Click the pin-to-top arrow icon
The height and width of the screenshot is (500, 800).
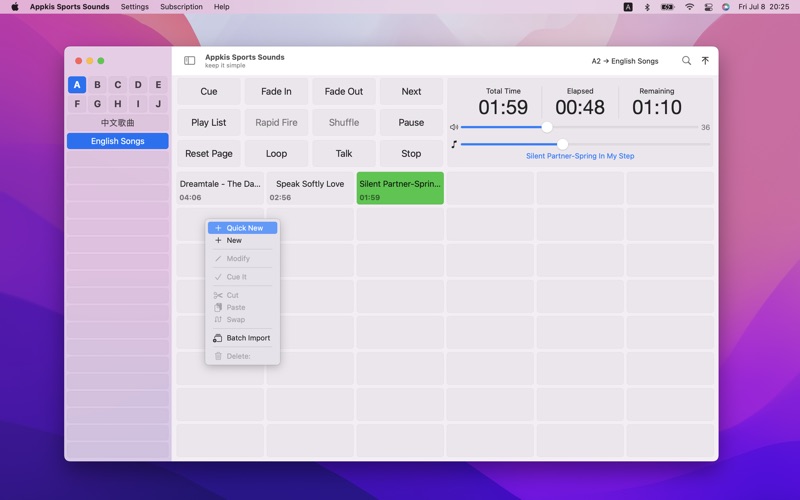(705, 61)
